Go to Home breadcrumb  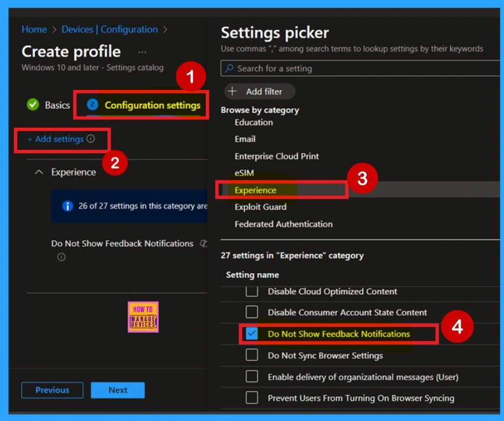pos(34,30)
